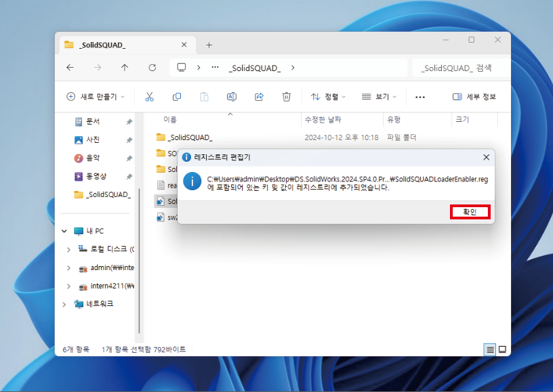553x392 pixels.
Task: Click the Copy icon in toolbar
Action: 177,97
